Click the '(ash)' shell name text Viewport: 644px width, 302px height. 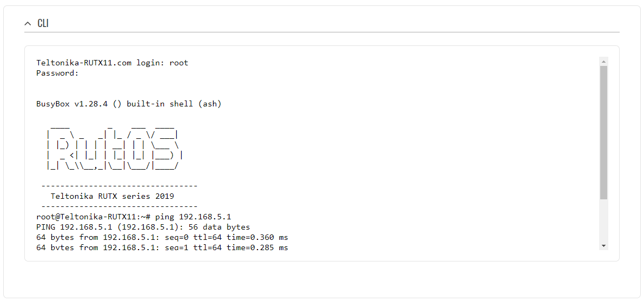coord(210,104)
